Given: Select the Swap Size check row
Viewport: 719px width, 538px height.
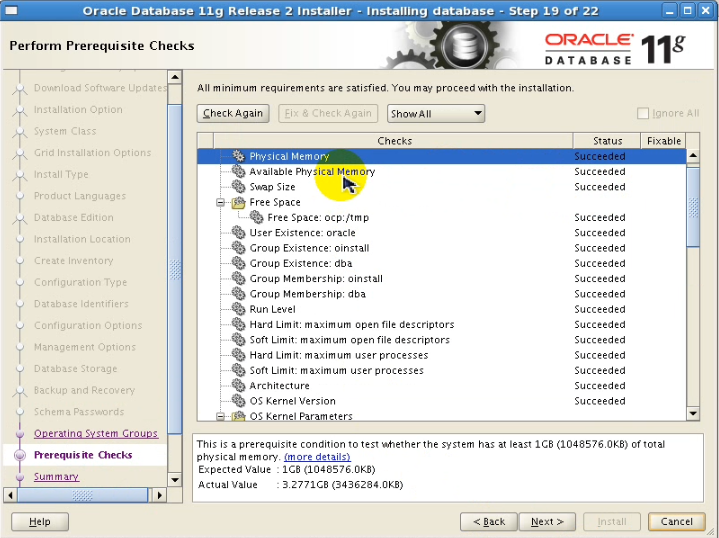Looking at the screenshot, I should tap(442, 187).
